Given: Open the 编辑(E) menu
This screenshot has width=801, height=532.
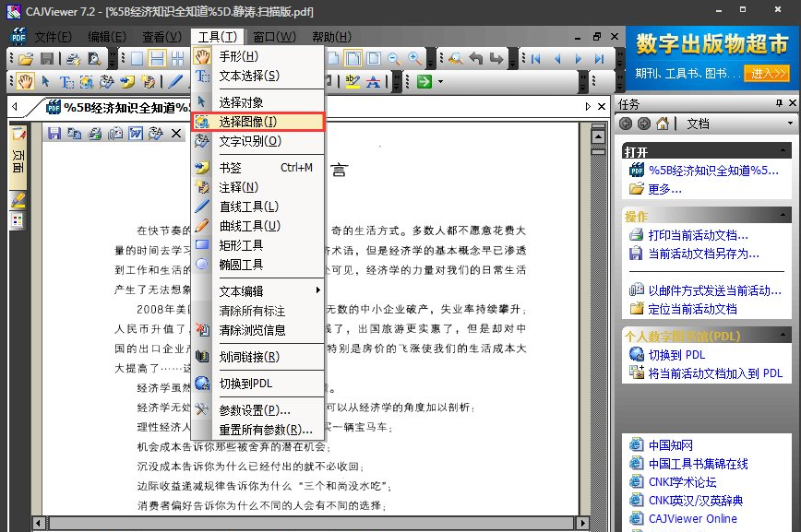Looking at the screenshot, I should click(107, 37).
